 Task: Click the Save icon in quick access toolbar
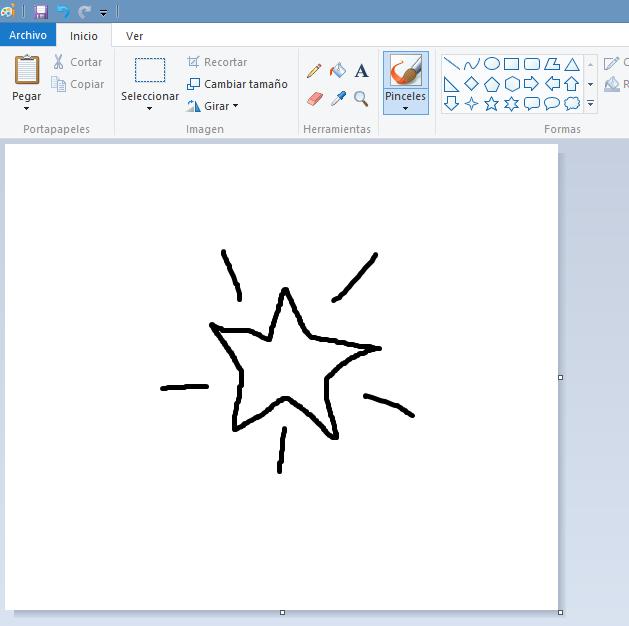click(x=41, y=12)
